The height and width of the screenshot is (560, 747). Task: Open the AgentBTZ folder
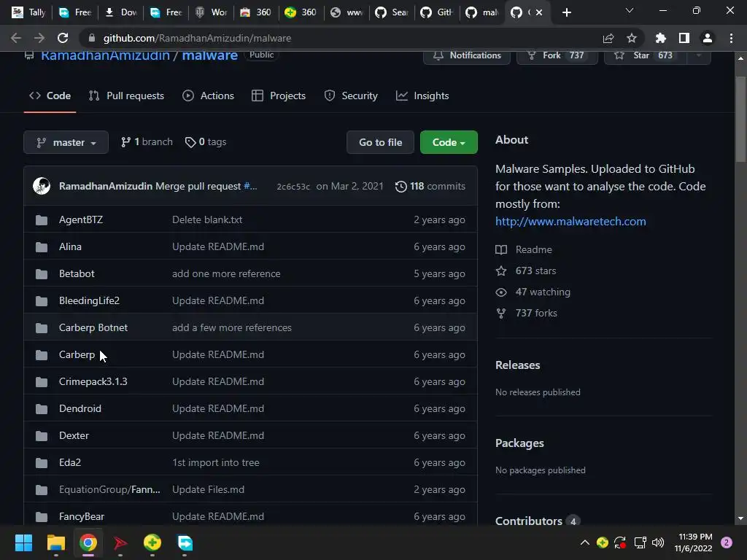tap(80, 219)
